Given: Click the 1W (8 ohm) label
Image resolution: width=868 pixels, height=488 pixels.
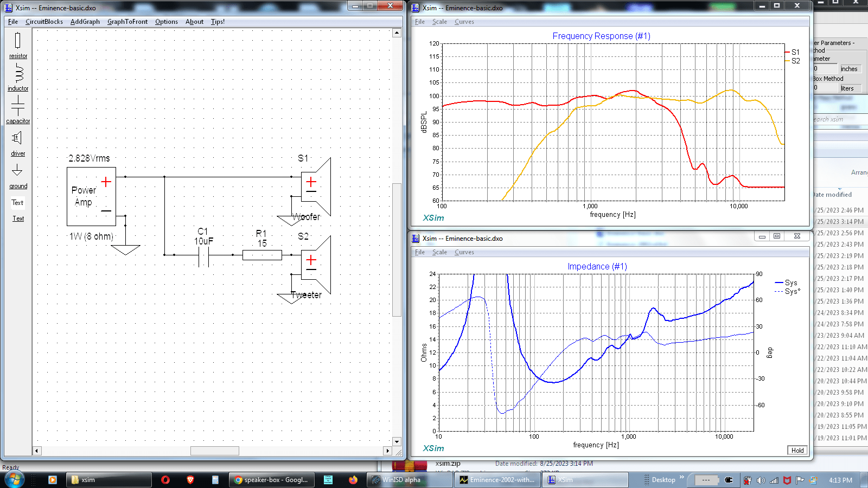Looking at the screenshot, I should (x=91, y=236).
